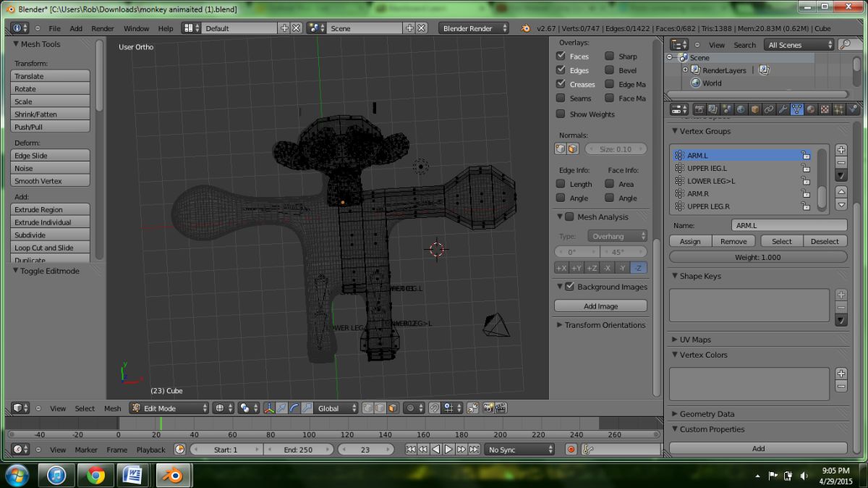
Task: Select the translate manipulator arrow icon
Action: 282,408
